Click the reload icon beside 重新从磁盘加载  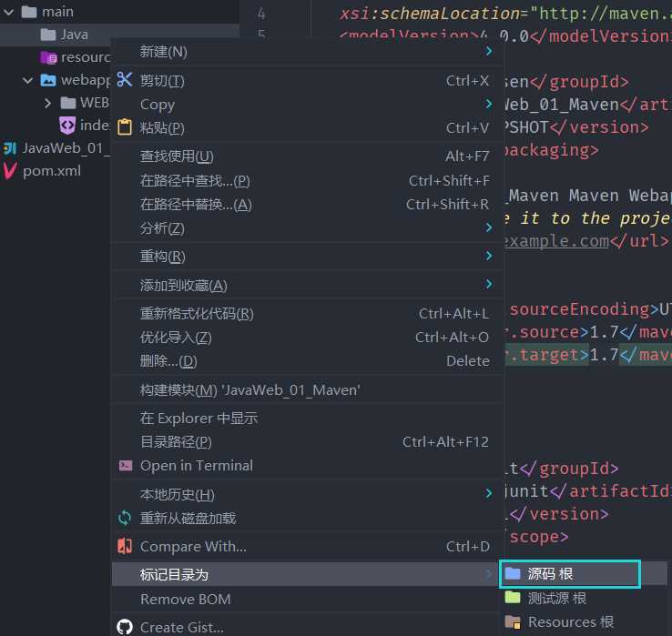125,518
